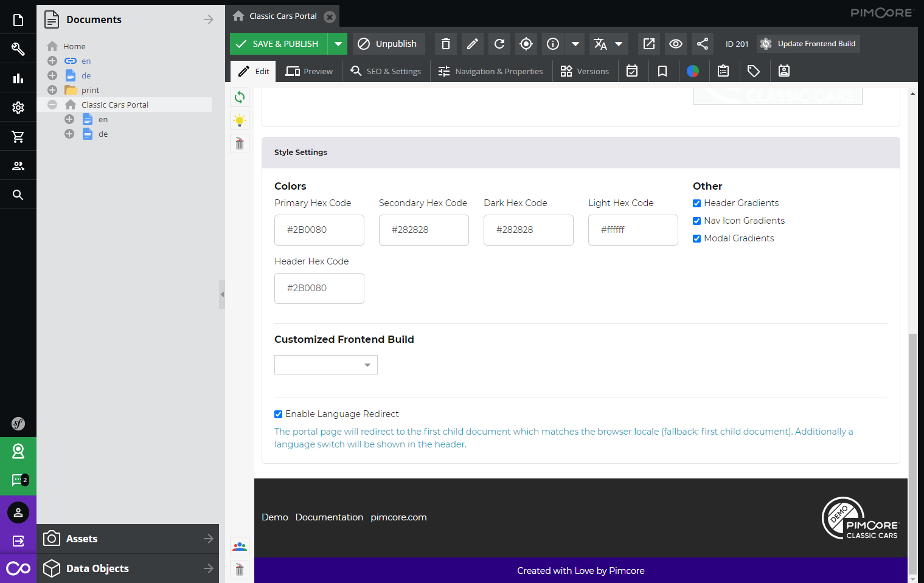This screenshot has height=583, width=924.
Task: Reload the document with refresh icon
Action: click(x=499, y=44)
